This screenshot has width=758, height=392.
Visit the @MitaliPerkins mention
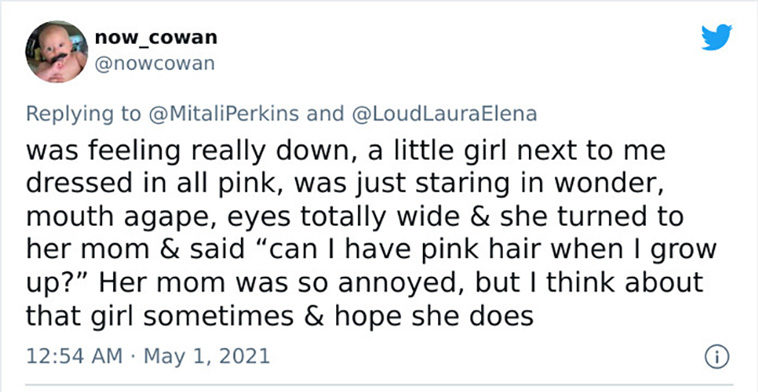[x=224, y=114]
